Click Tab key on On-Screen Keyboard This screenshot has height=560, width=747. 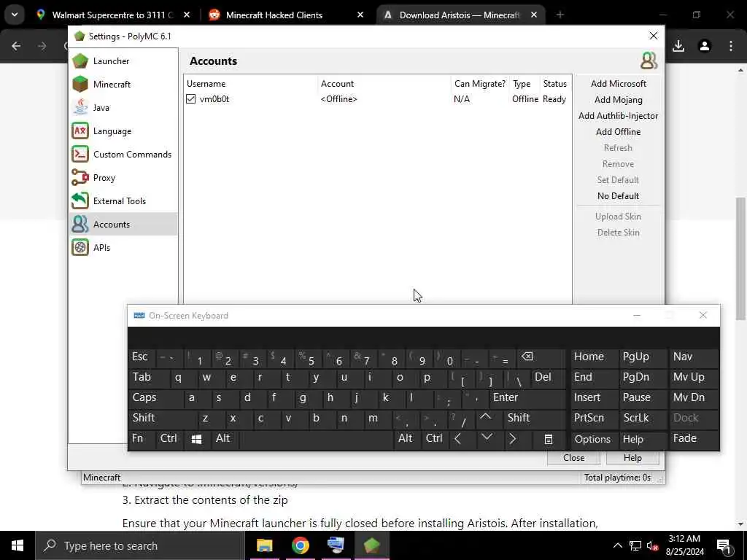pyautogui.click(x=148, y=378)
